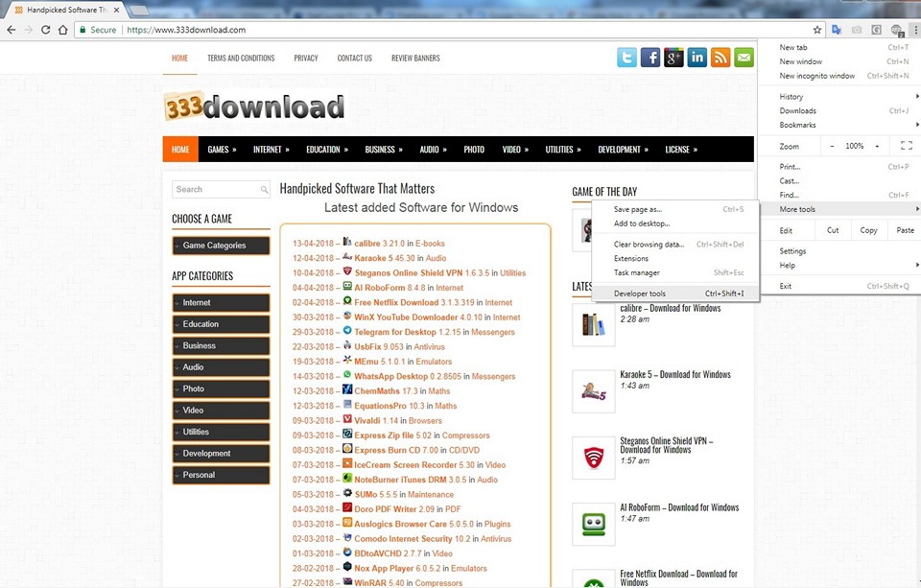Choose Clear browsing data option

tap(675, 245)
